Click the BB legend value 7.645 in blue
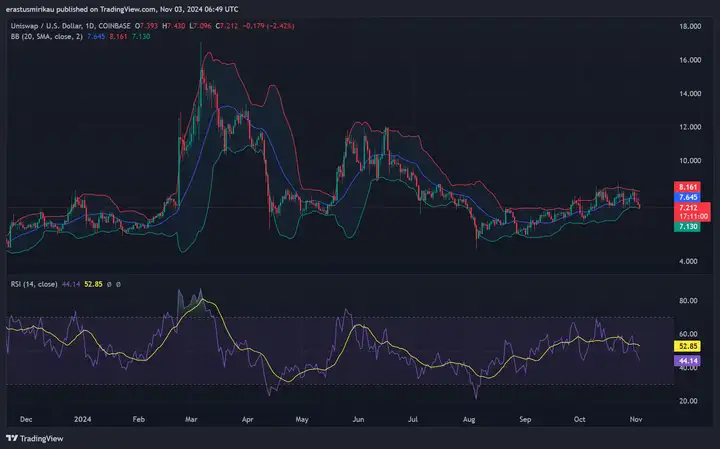 coord(96,36)
